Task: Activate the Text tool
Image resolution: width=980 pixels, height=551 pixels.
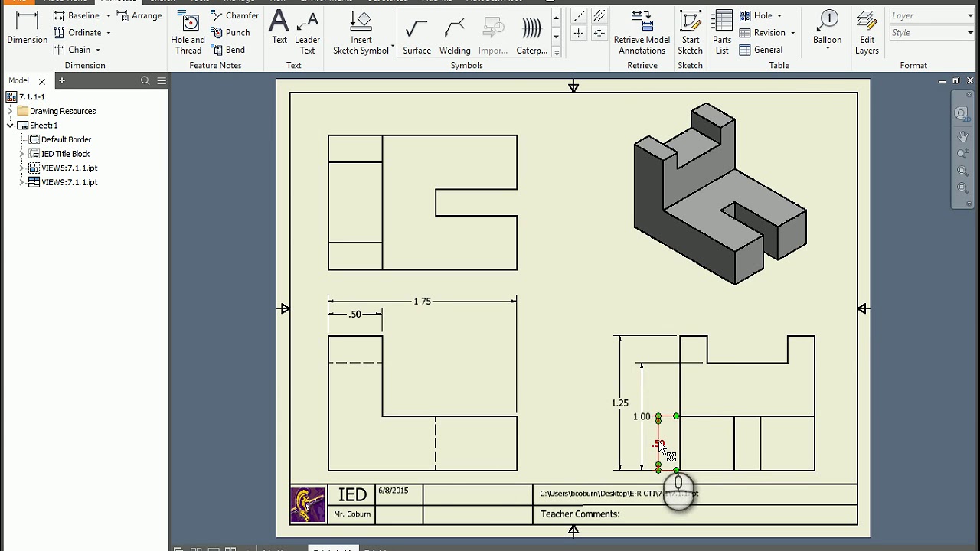Action: (x=279, y=28)
